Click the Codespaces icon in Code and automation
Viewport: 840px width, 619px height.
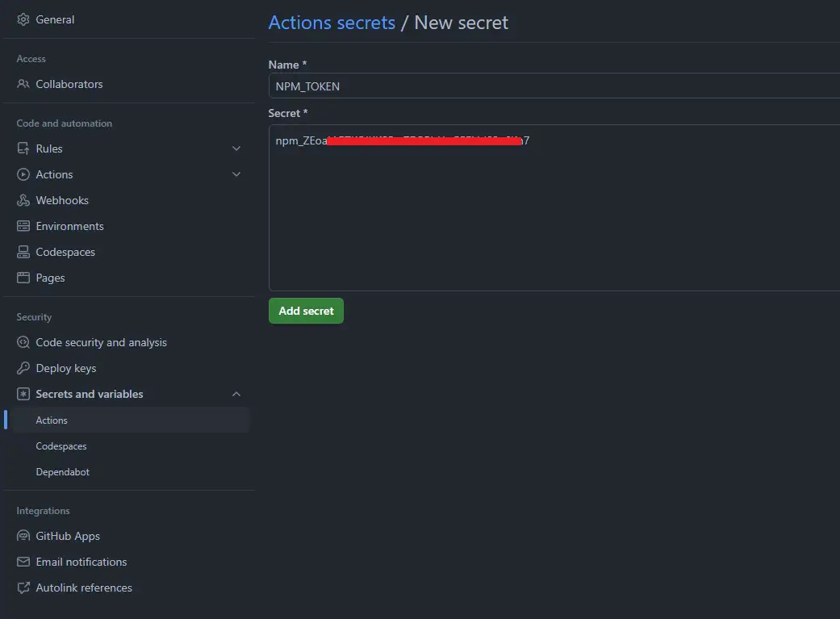pyautogui.click(x=23, y=252)
